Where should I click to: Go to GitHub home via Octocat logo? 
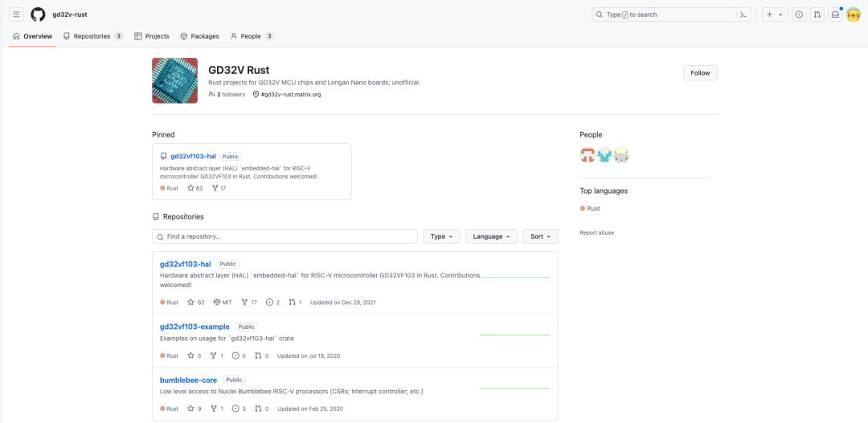point(38,14)
